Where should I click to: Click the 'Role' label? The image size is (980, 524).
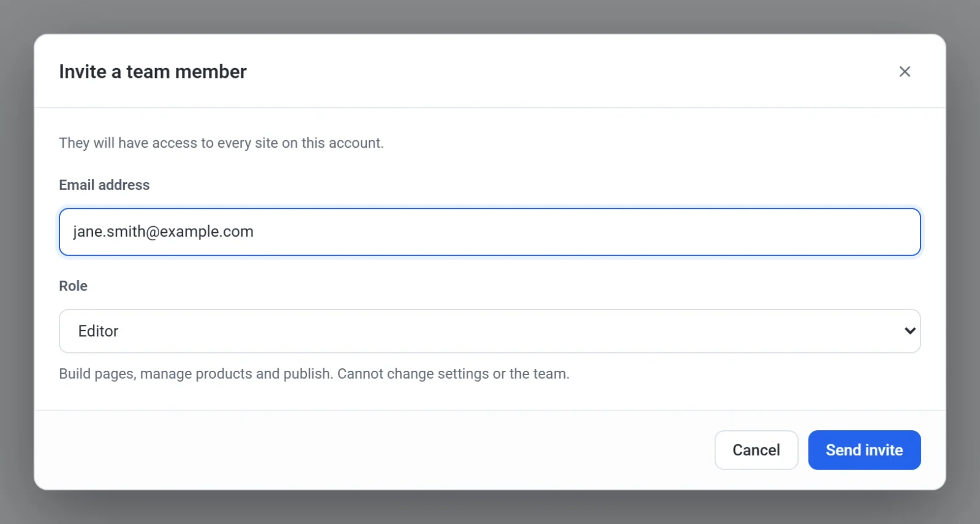coord(73,286)
